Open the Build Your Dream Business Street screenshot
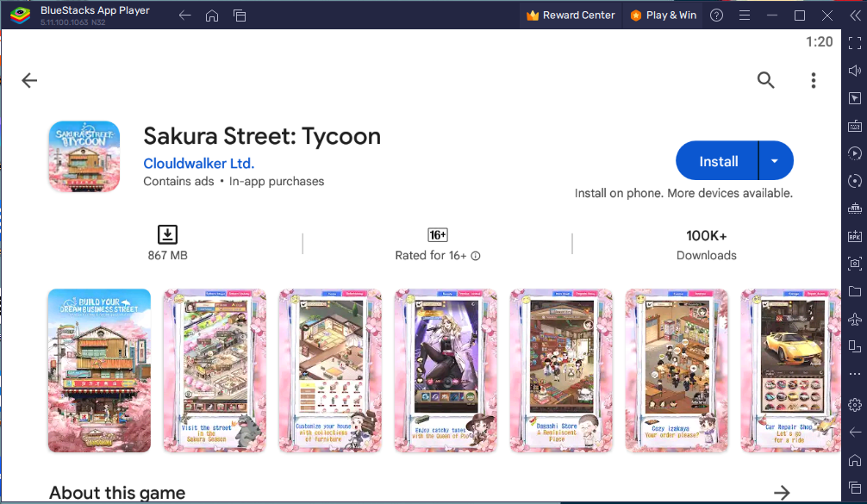The width and height of the screenshot is (867, 504). tap(99, 370)
